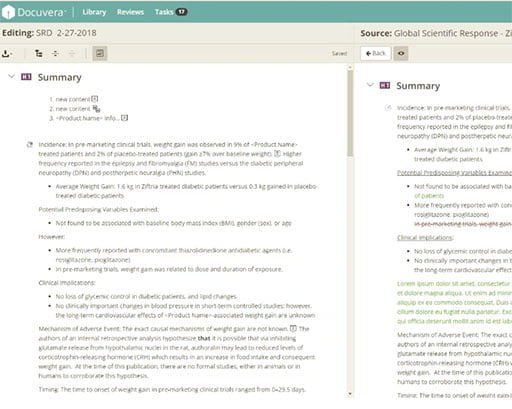Click the reference icon after first 'new content'
Screen dimensions: 512x409
coord(95,99)
